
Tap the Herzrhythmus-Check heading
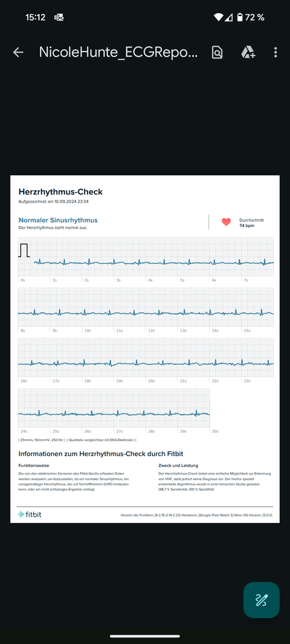point(60,192)
